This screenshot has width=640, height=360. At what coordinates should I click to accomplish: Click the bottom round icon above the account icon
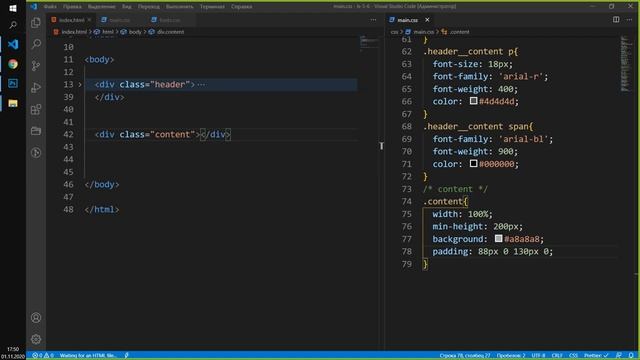(36, 153)
